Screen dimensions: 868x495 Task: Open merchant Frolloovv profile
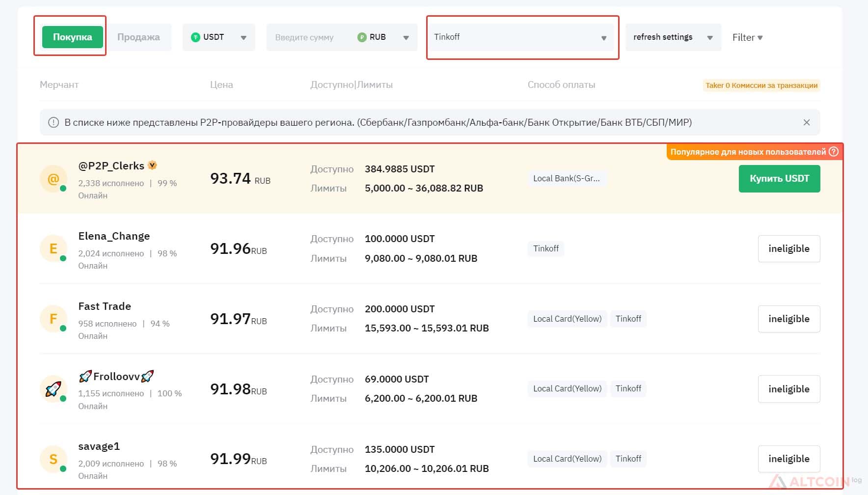pyautogui.click(x=116, y=377)
